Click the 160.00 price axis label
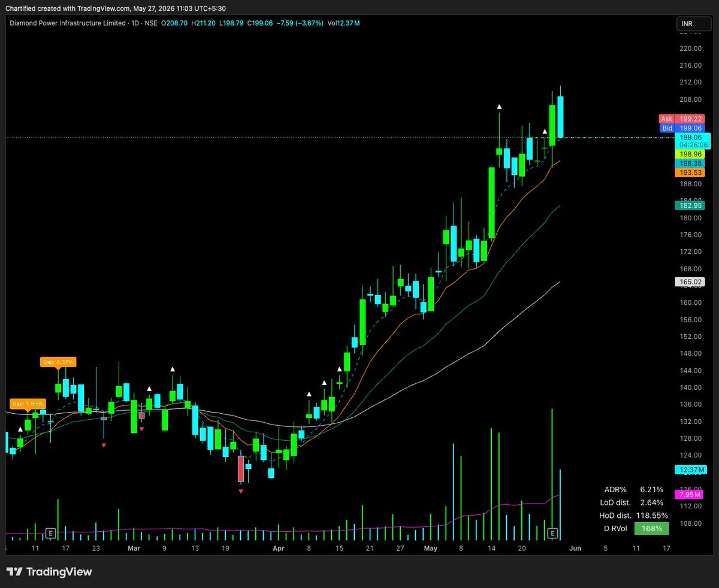719x588 pixels. pos(690,302)
